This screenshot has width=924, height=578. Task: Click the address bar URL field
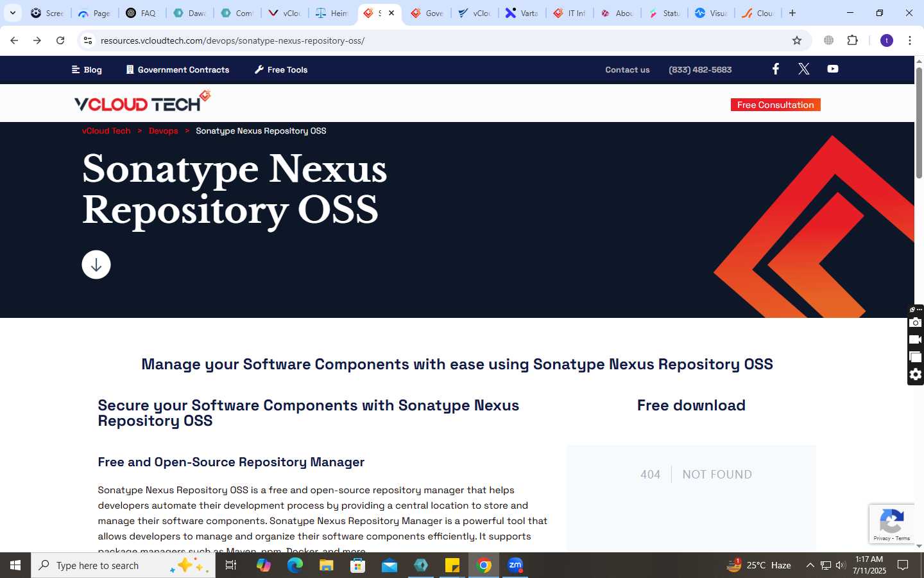pyautogui.click(x=443, y=40)
